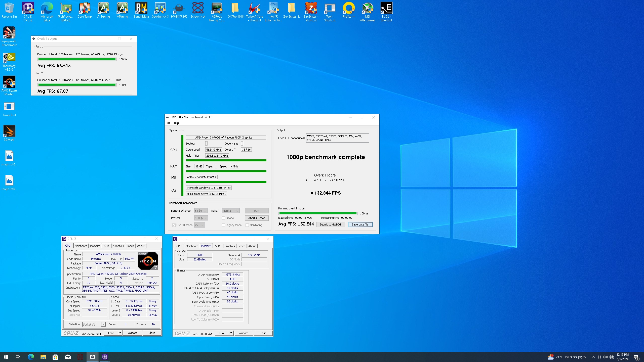Switch to Bench tab in left CPU-Z window
Screen dimensions: 644x362
click(x=130, y=246)
